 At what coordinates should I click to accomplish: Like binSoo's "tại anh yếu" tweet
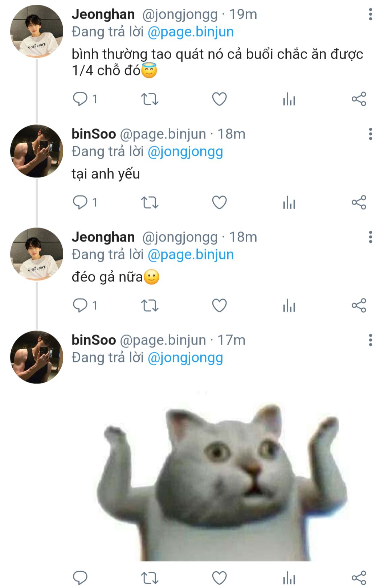(x=219, y=202)
